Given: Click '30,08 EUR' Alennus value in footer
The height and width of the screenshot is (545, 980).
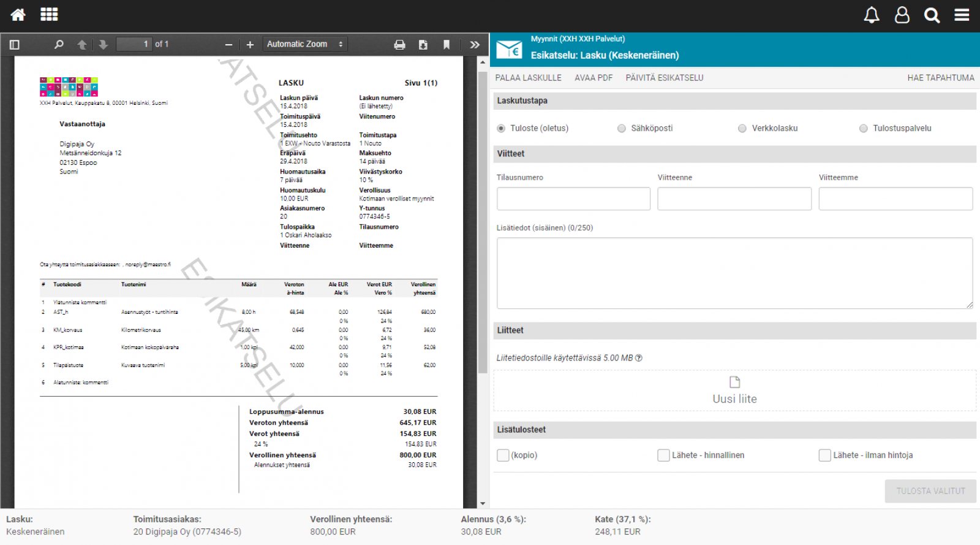Looking at the screenshot, I should [x=481, y=532].
